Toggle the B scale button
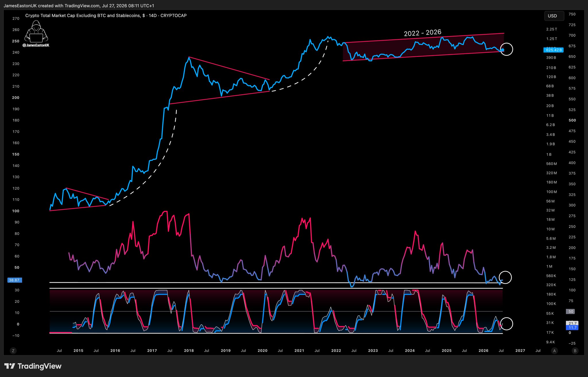 coord(575,351)
